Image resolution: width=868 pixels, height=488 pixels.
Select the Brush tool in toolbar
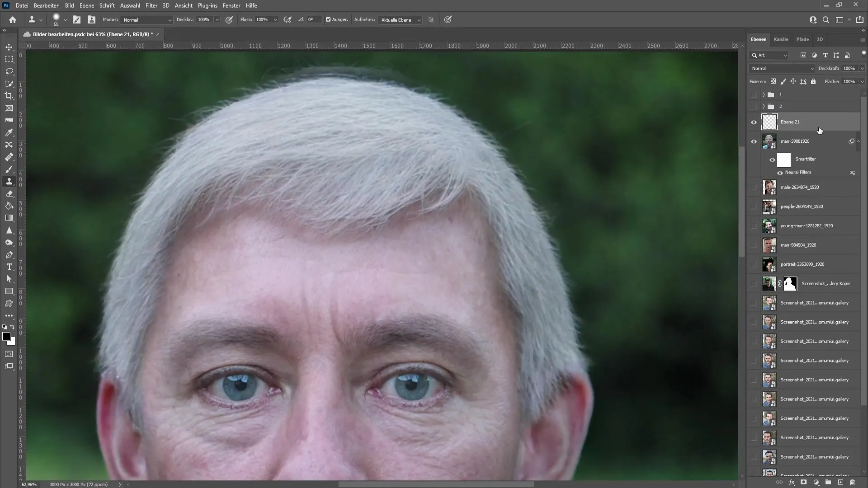(x=9, y=169)
